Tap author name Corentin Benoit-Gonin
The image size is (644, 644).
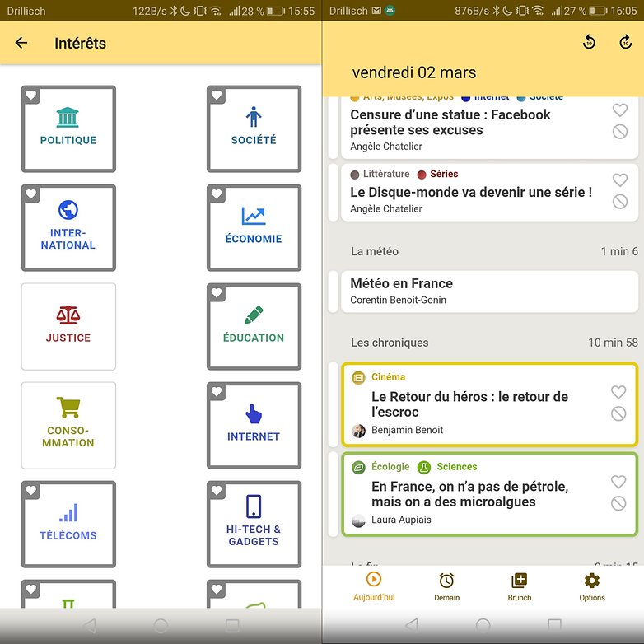398,300
